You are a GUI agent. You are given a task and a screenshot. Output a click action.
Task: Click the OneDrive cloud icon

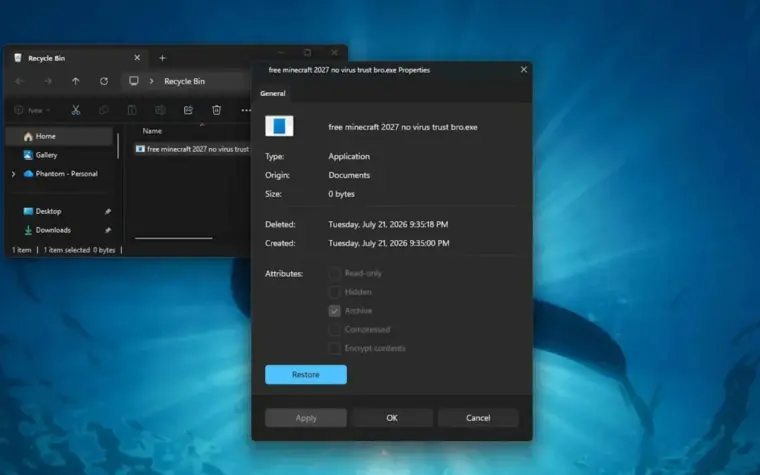pyautogui.click(x=28, y=174)
